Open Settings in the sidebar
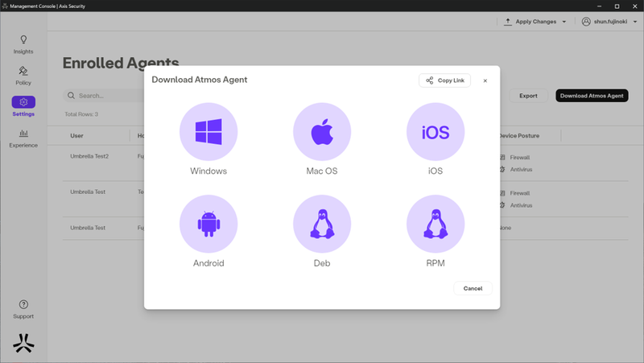Viewport: 644px width, 363px height. pyautogui.click(x=23, y=107)
